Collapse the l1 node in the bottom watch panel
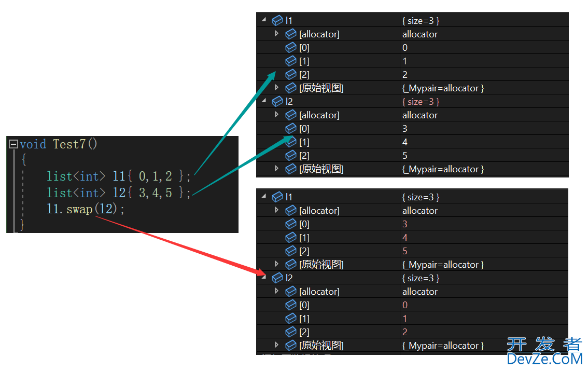Screen dimensions: 588x370 pos(264,196)
